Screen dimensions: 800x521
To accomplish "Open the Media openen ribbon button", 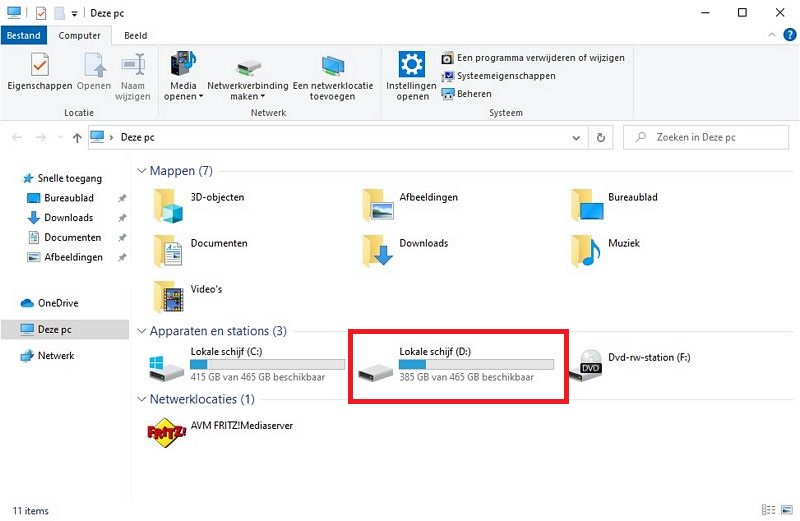I will 183,77.
